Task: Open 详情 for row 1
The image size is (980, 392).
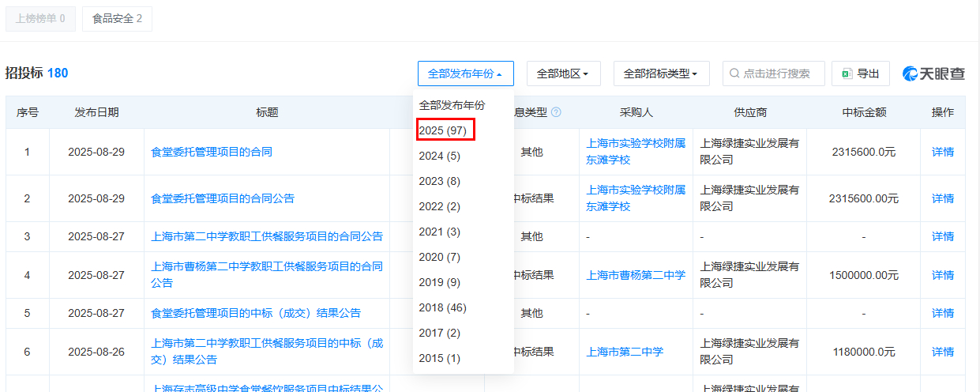Action: [943, 152]
